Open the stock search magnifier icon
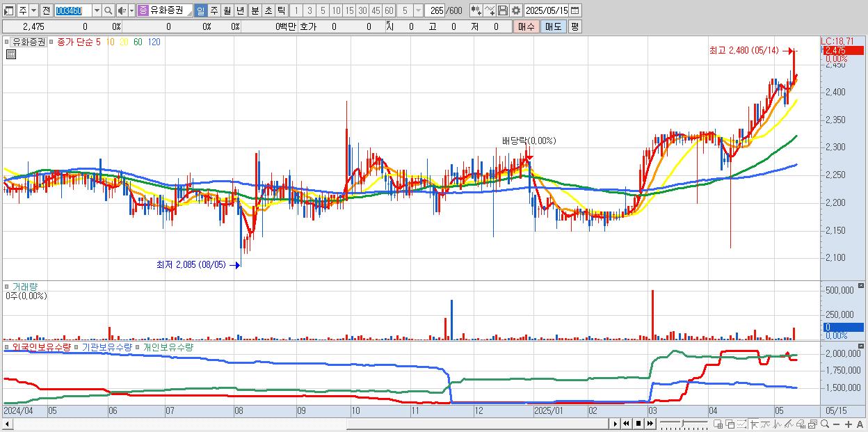The height and width of the screenshot is (432, 868). [x=108, y=10]
